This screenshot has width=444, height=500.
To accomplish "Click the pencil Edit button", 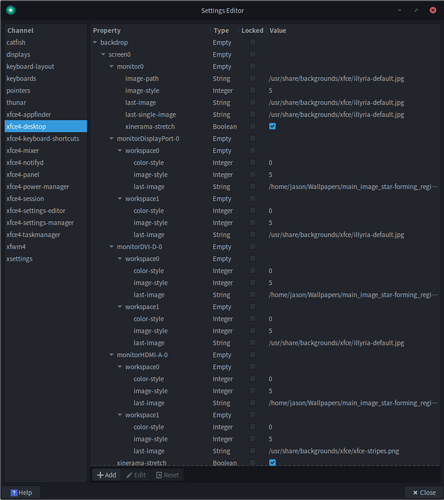I will tap(136, 475).
